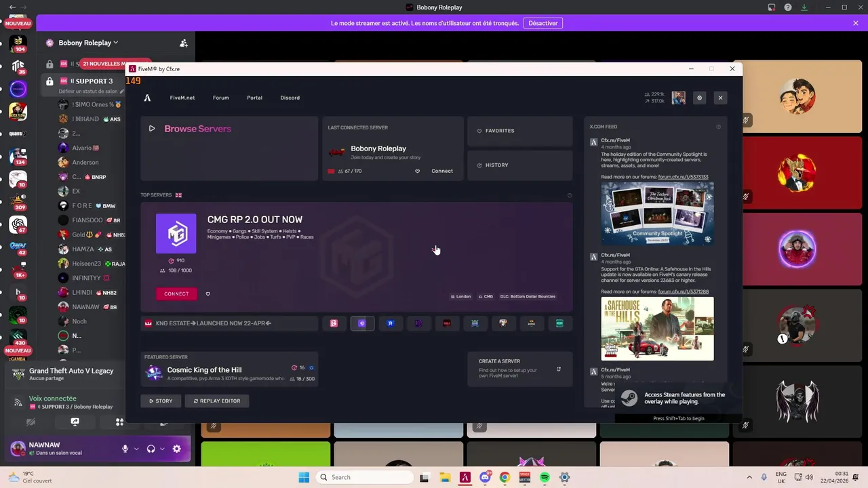Image resolution: width=868 pixels, height=488 pixels.
Task: Open File Explorer from the taskbar
Action: pyautogui.click(x=445, y=477)
